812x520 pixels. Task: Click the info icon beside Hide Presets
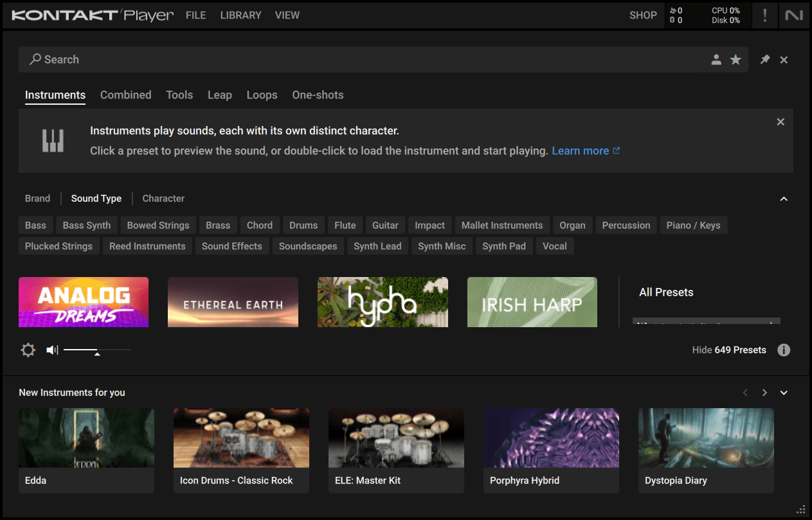tap(784, 350)
